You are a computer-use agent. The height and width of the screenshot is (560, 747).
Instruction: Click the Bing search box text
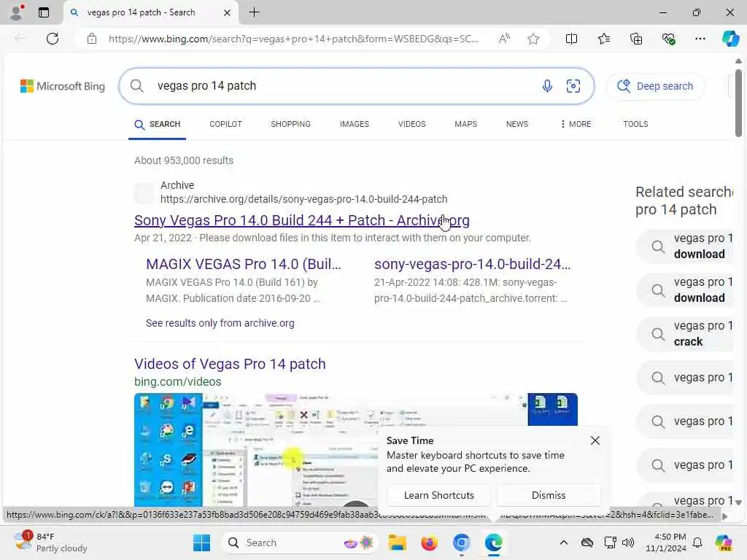(x=206, y=86)
